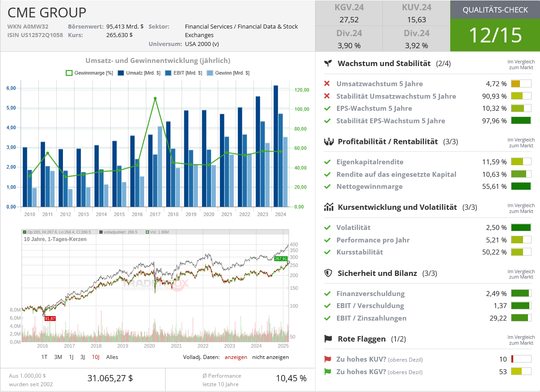Click the 31.065,27 $ investment result
The height and width of the screenshot is (392, 540).
click(x=110, y=378)
